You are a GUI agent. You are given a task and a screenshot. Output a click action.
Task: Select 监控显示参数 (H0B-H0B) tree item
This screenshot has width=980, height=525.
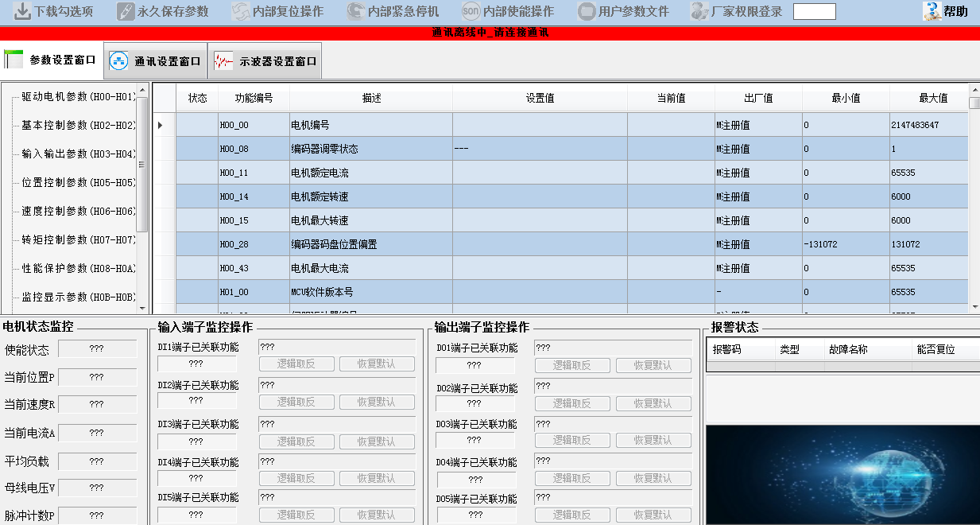pyautogui.click(x=79, y=297)
